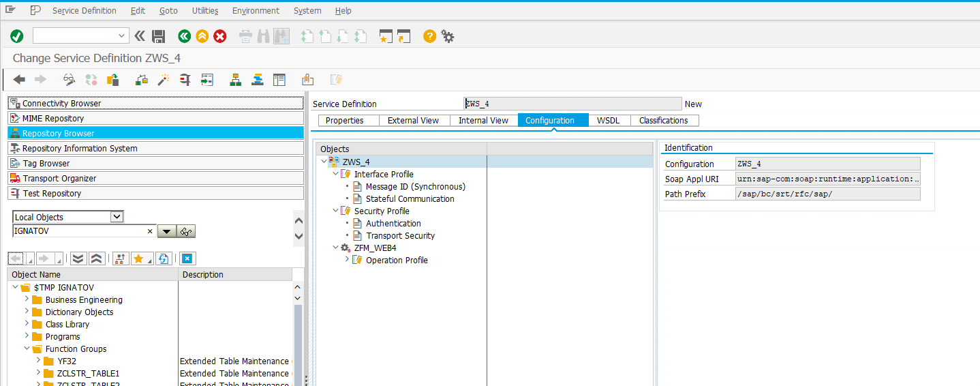Switch to the WSDL tab
Image resolution: width=980 pixels, height=386 pixels.
coord(608,121)
